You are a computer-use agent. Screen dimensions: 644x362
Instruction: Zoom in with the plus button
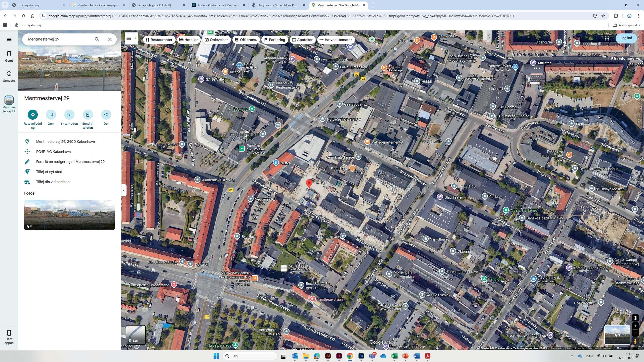point(635,326)
